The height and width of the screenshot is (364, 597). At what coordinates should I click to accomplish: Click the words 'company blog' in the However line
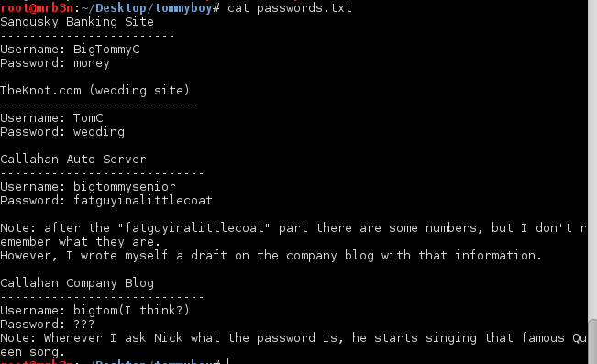330,256
